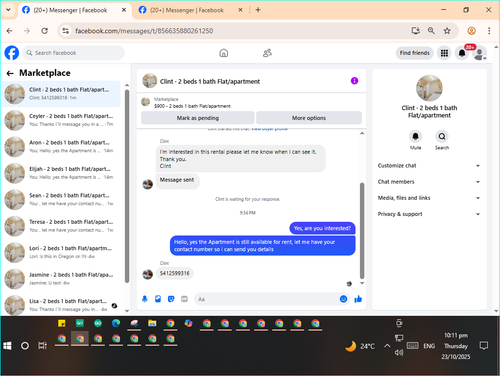The image size is (500, 376).
Task: Send a thumbs-up like
Action: pyautogui.click(x=358, y=299)
